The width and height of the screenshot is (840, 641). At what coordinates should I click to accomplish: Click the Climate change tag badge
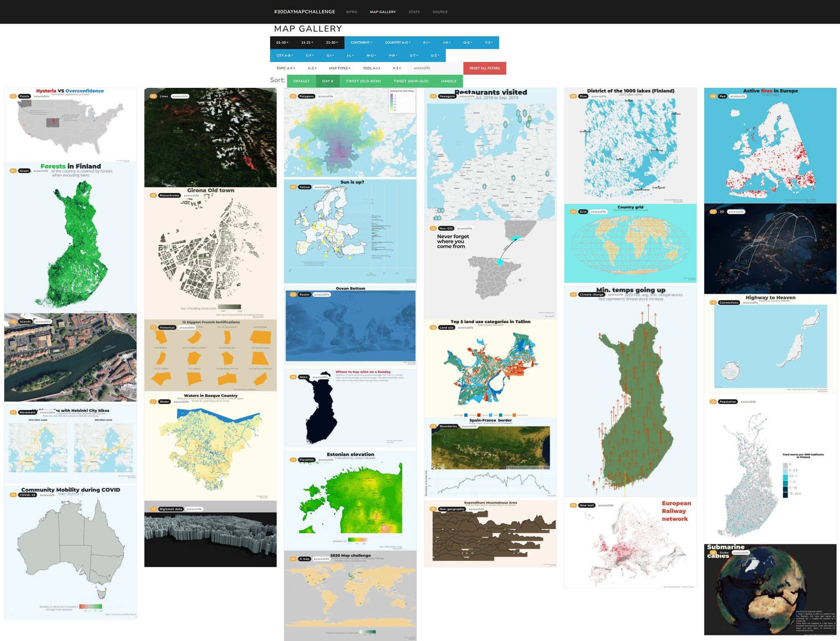[591, 294]
